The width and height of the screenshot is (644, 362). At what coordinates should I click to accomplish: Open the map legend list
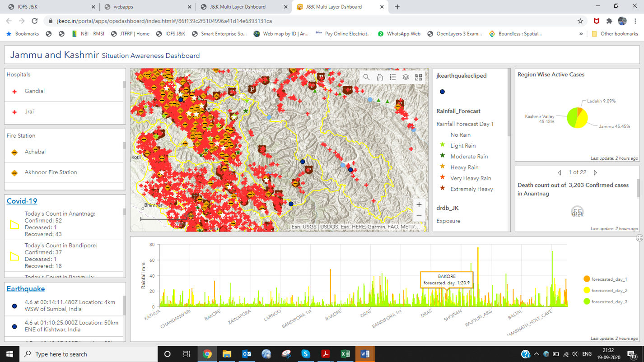(392, 77)
